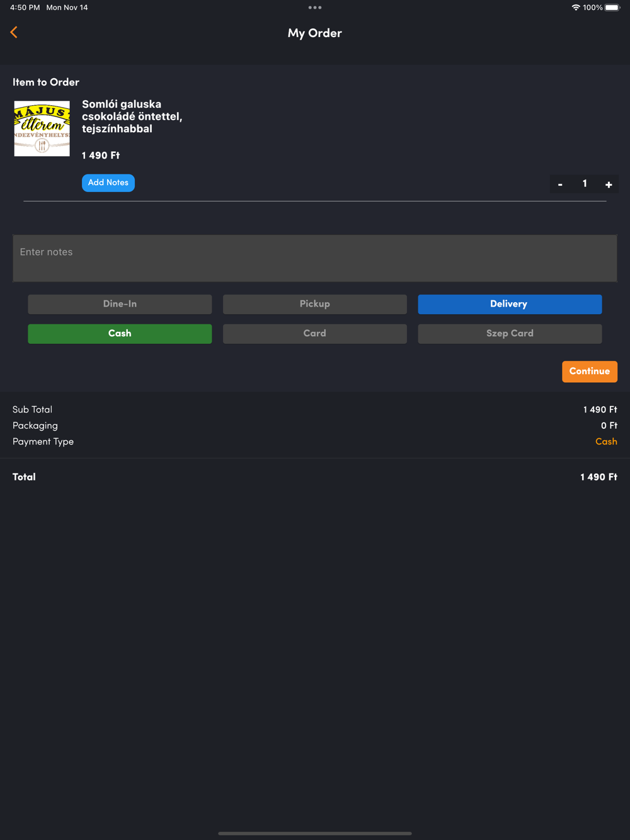630x840 pixels.
Task: Focus the Enter notes field
Action: click(315, 258)
